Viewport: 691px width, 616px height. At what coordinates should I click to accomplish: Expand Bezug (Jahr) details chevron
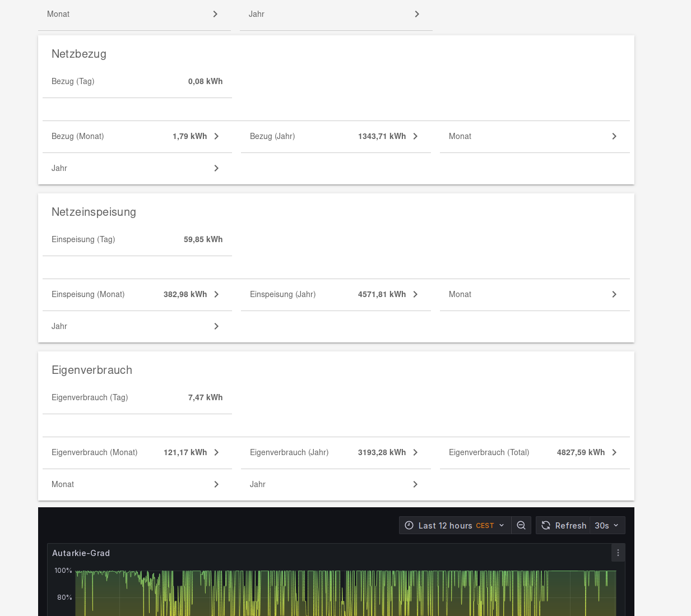pyautogui.click(x=415, y=136)
